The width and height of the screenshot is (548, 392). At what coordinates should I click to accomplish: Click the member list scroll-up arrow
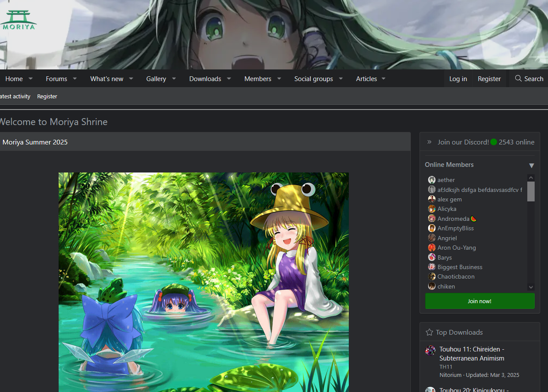point(531,178)
